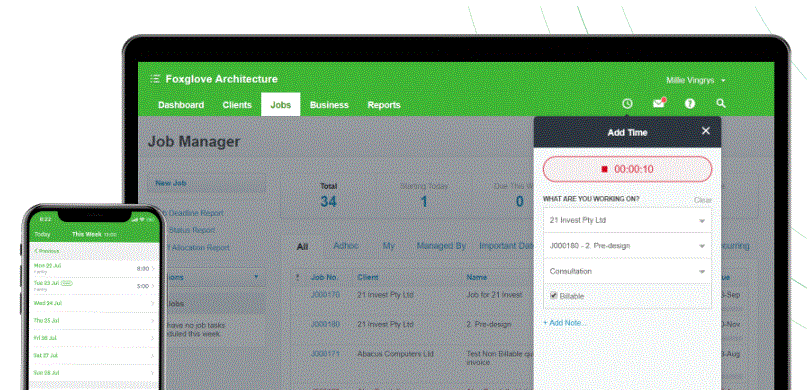
Task: Select the My jobs filter tab
Action: click(388, 246)
